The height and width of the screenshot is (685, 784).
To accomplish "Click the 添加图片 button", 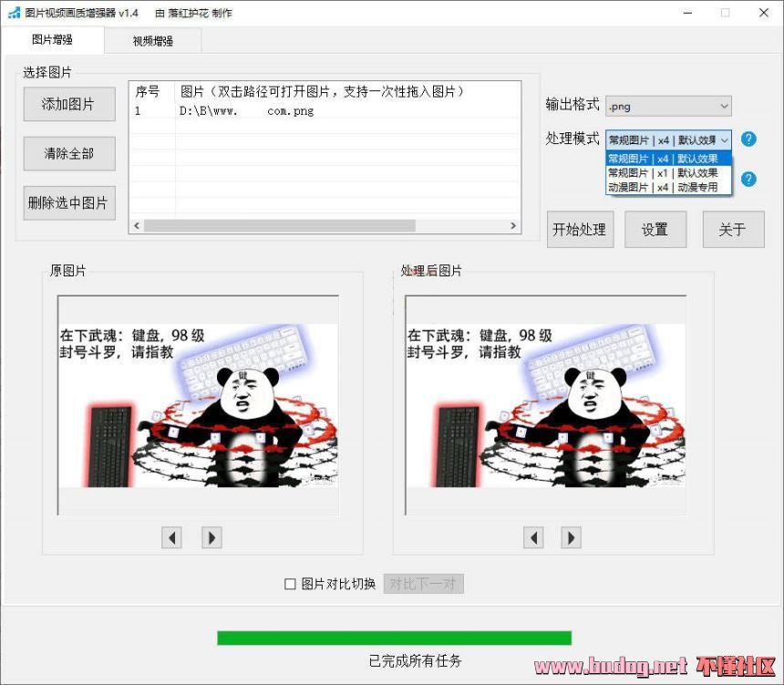I will tap(69, 104).
